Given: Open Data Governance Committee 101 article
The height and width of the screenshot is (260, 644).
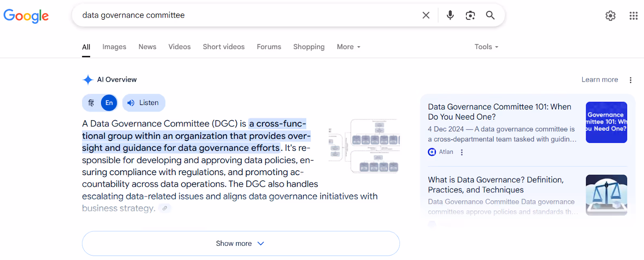Looking at the screenshot, I should [499, 111].
